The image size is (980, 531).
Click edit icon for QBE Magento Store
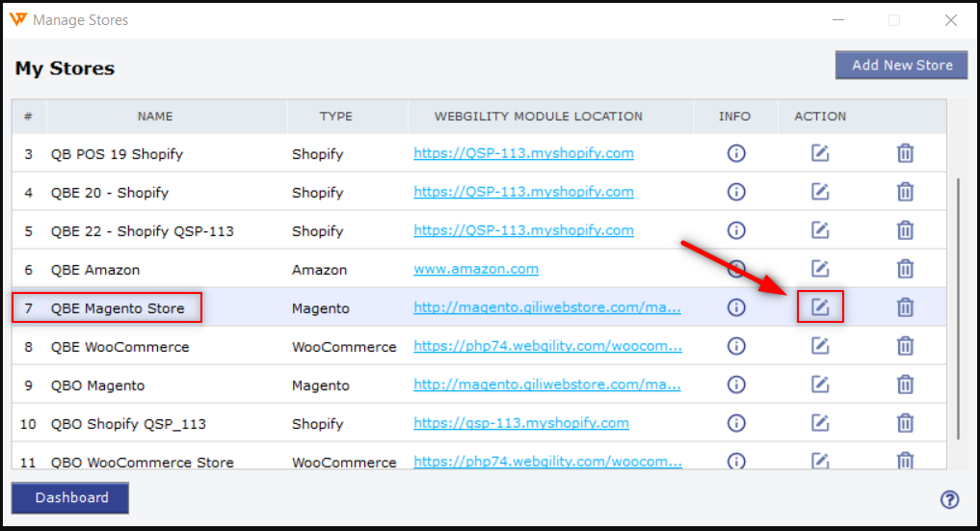point(820,307)
